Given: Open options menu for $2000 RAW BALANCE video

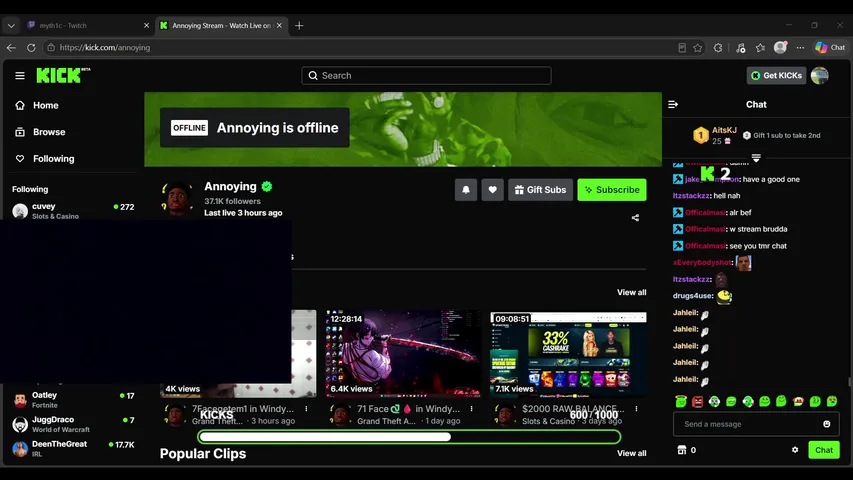Looking at the screenshot, I should point(636,409).
